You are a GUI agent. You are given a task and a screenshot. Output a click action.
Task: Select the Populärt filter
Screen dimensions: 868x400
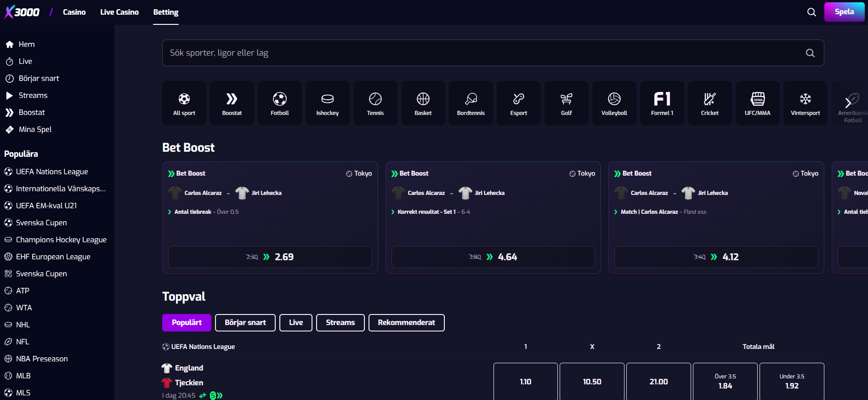pos(187,323)
